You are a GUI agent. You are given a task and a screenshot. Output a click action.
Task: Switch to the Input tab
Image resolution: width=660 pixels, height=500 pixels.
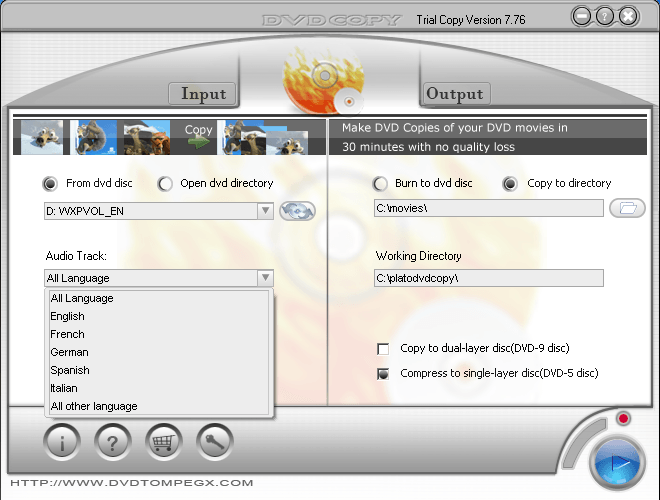point(203,94)
